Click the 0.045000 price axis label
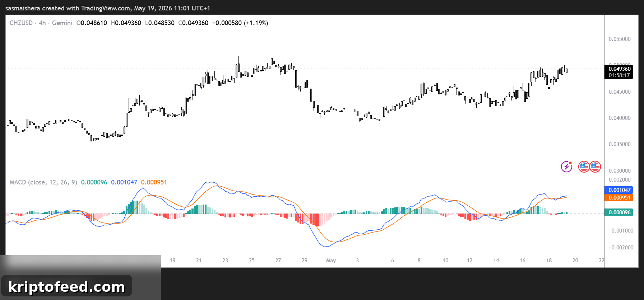Viewport: 644px width, 300px height. 620,92
